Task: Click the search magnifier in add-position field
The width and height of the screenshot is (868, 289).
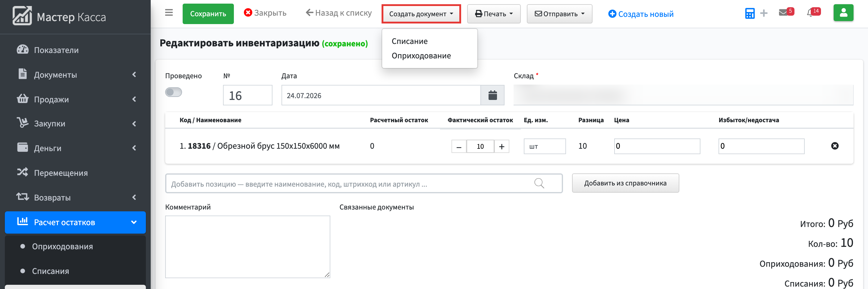Action: tap(539, 183)
